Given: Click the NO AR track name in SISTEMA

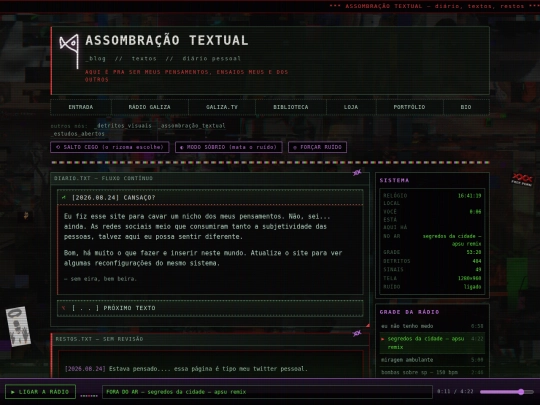Looking at the screenshot, I should coord(452,240).
